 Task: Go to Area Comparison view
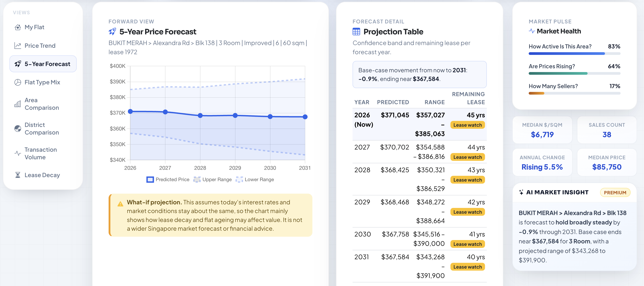[43, 104]
